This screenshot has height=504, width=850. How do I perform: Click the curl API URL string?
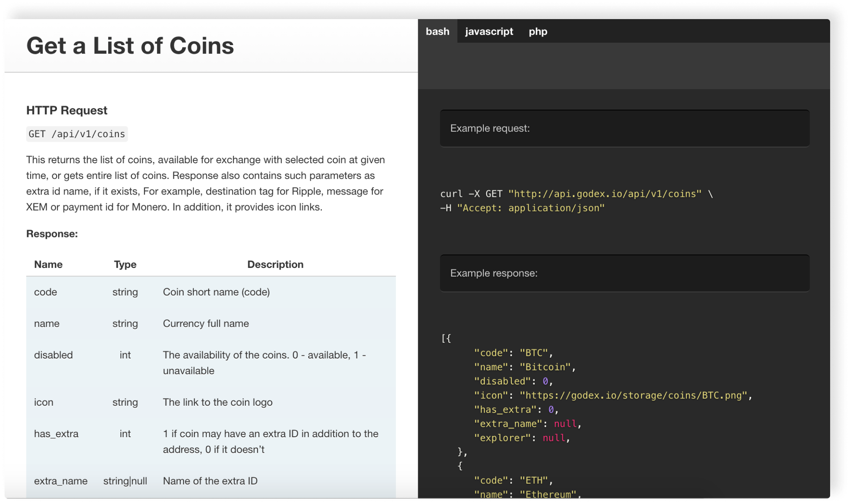(605, 194)
